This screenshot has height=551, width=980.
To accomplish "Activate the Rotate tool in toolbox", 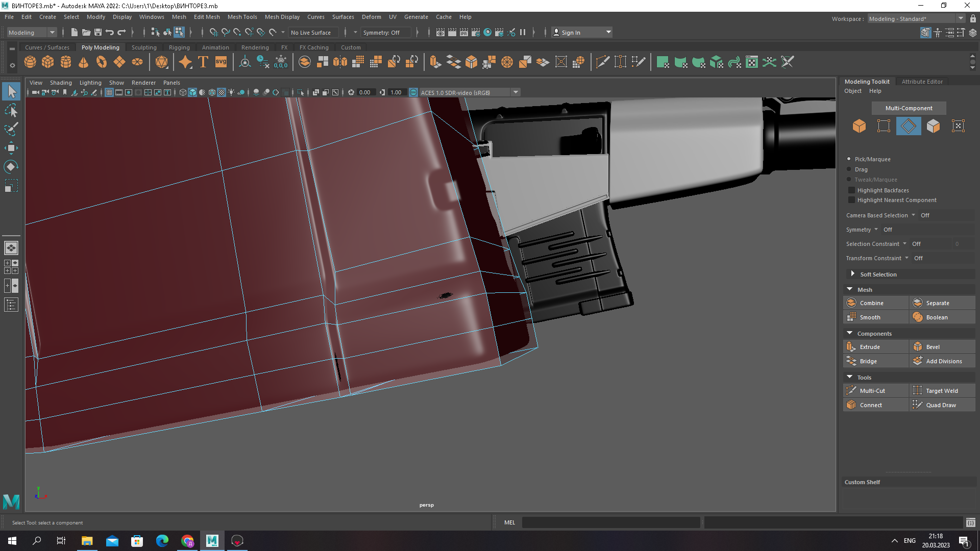I will tap(11, 167).
